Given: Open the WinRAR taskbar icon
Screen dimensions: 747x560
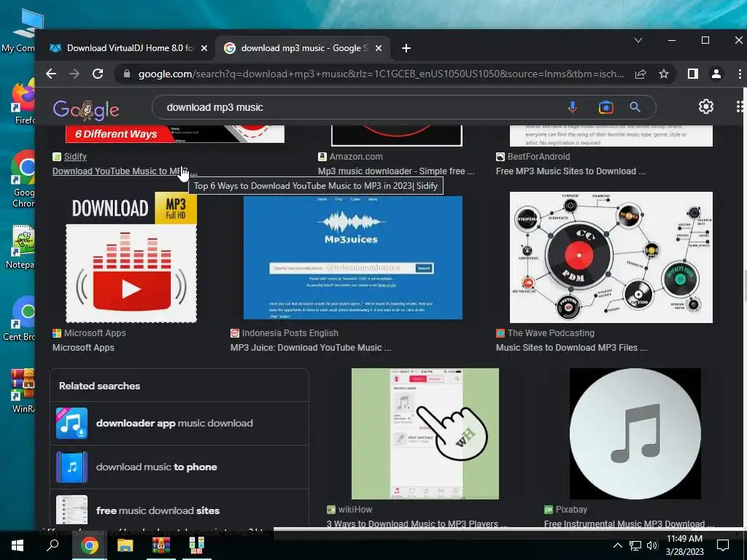Looking at the screenshot, I should click(161, 545).
